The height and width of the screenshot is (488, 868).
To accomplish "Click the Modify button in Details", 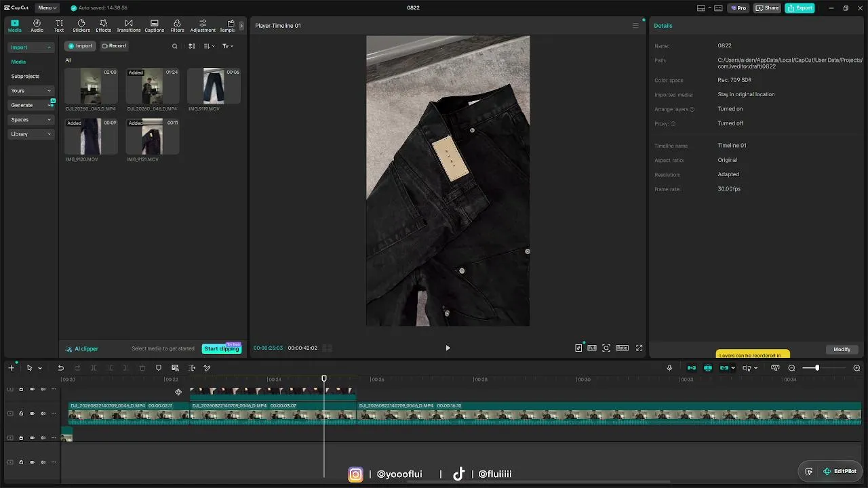I will click(842, 349).
